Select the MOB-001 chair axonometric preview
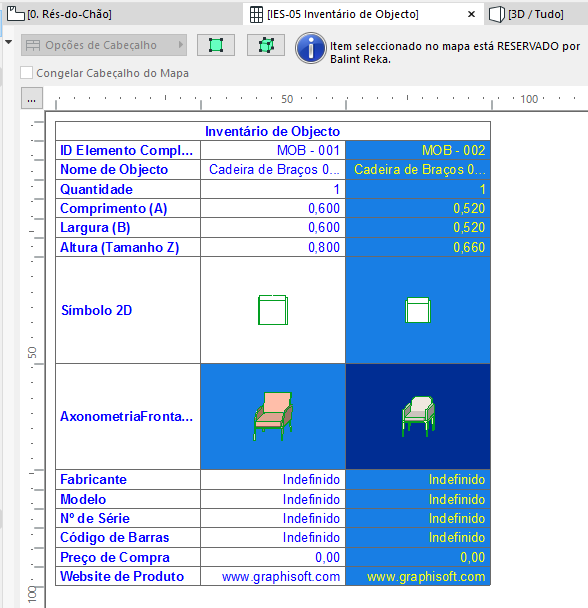 (273, 416)
